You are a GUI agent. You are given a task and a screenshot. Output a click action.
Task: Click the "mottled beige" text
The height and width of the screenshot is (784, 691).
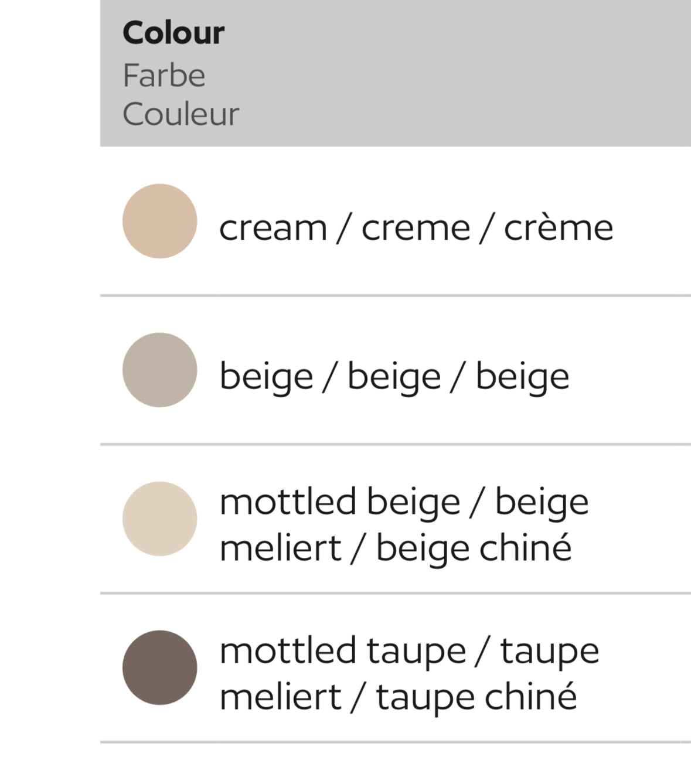tap(340, 502)
